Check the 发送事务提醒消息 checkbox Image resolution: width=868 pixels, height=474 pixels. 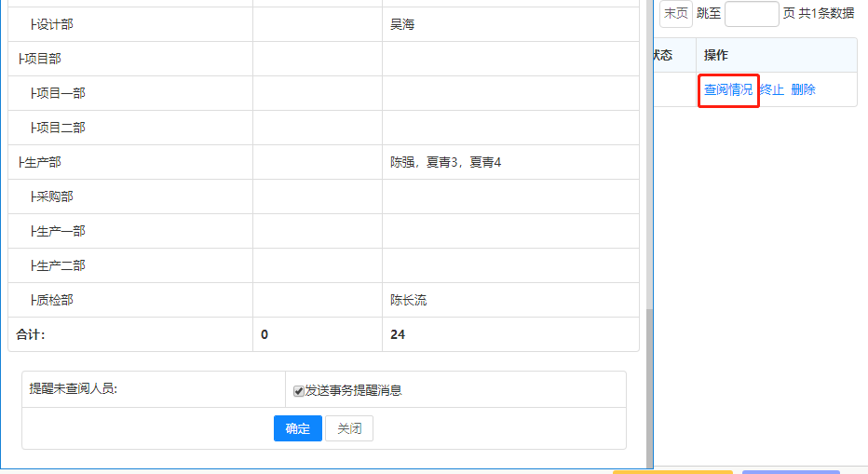[x=299, y=391]
